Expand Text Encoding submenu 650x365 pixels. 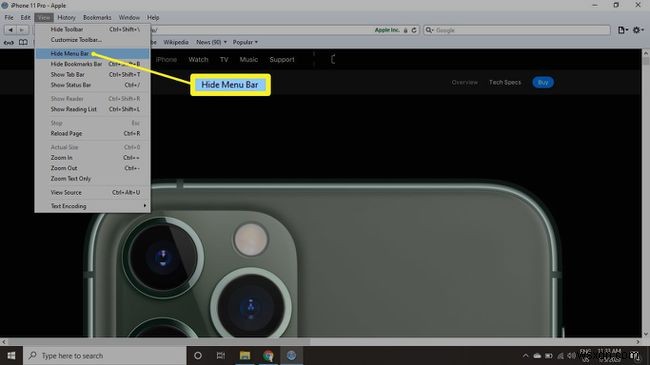92,206
